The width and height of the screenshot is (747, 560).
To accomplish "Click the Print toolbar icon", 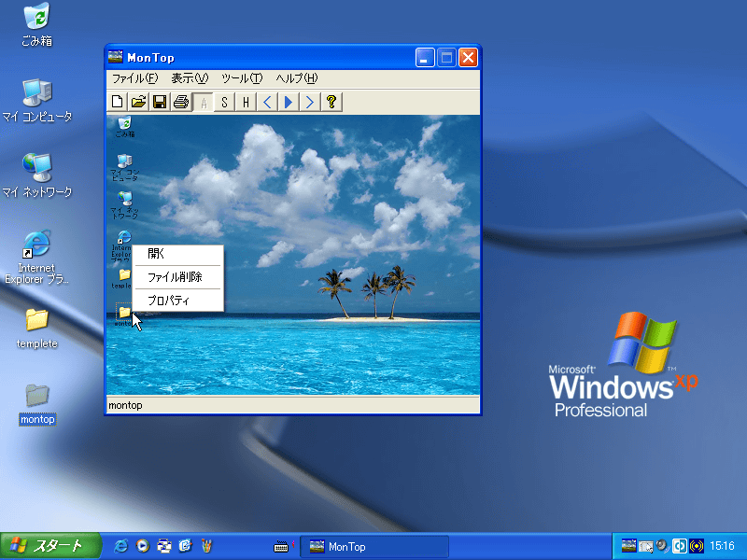I will (x=181, y=102).
